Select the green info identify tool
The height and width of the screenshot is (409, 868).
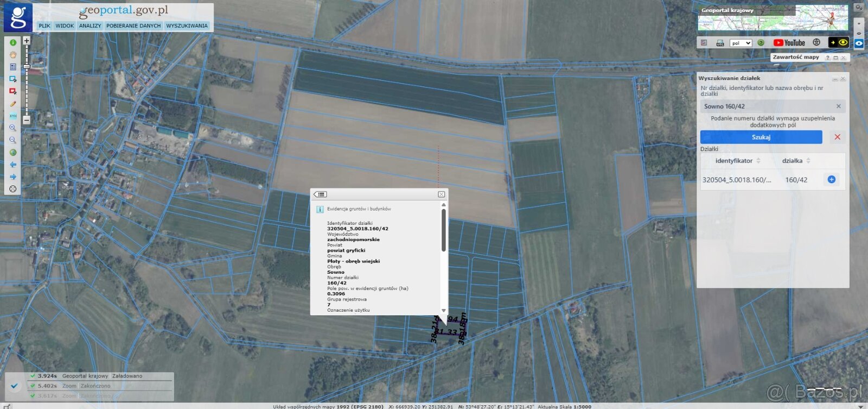pyautogui.click(x=13, y=42)
